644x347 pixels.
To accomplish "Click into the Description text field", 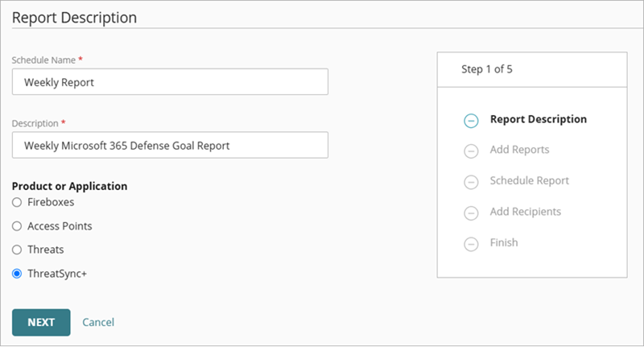I will (170, 146).
